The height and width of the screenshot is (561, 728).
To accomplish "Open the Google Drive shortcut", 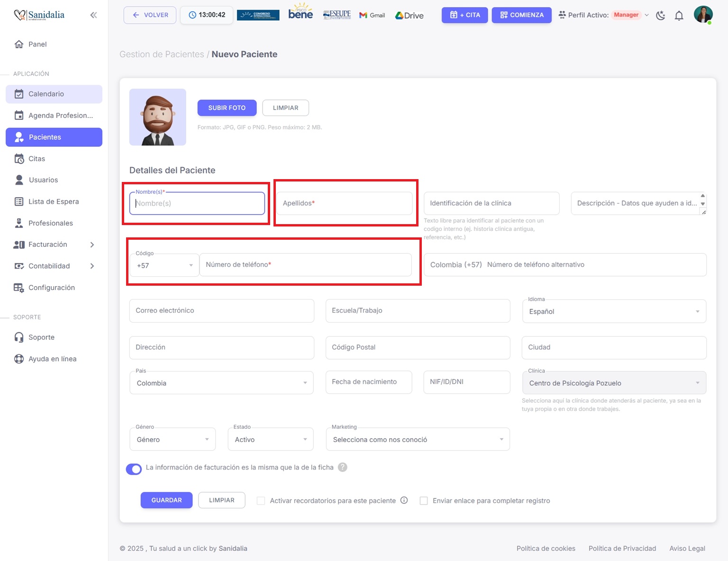I will click(x=409, y=15).
